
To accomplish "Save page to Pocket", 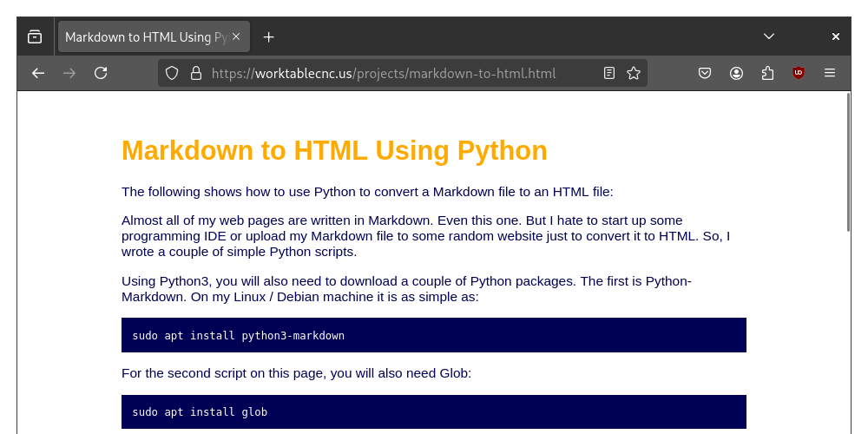I will tap(704, 73).
